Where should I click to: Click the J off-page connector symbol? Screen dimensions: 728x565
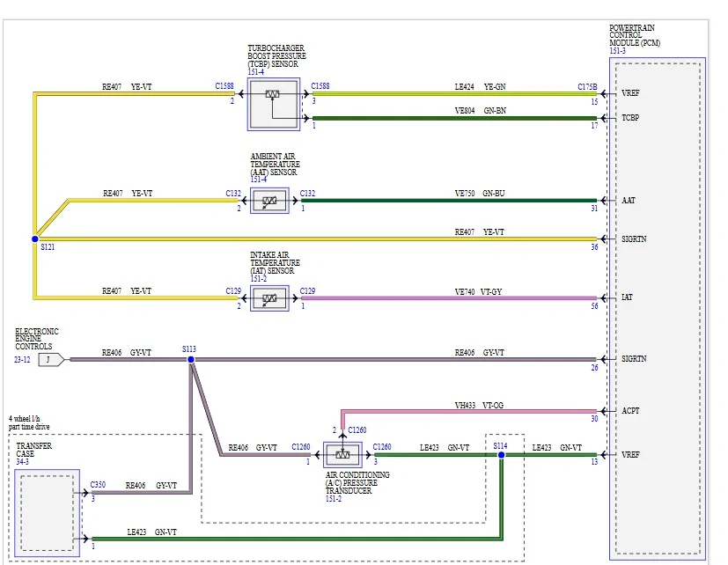pos(51,360)
